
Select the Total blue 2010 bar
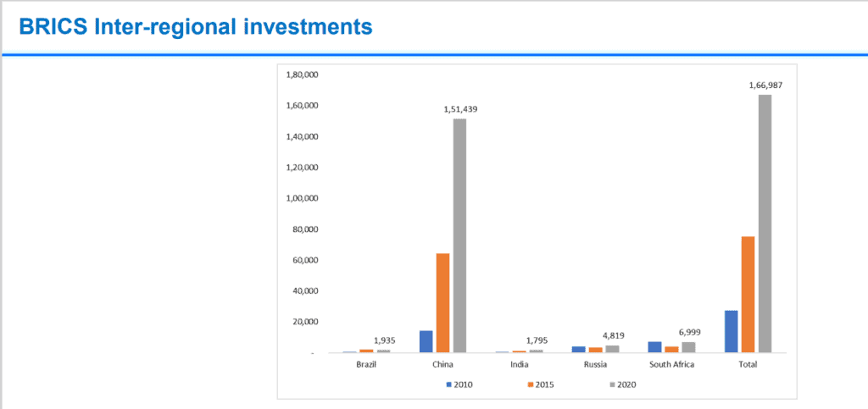click(x=732, y=331)
